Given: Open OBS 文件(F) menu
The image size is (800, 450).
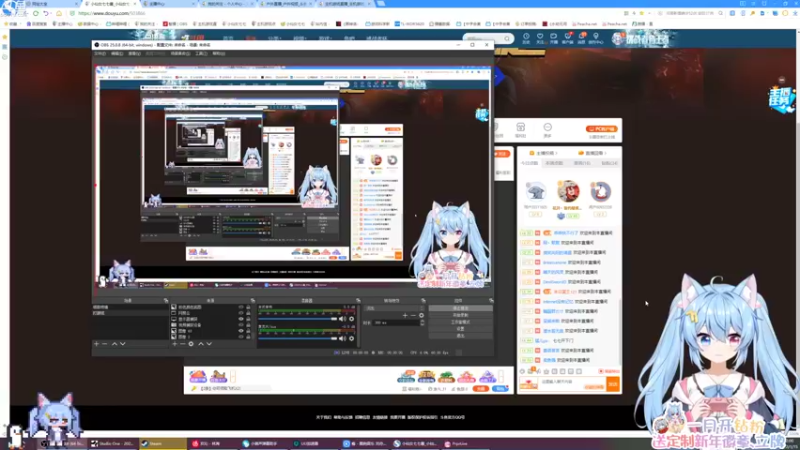Looking at the screenshot, I should coord(99,53).
